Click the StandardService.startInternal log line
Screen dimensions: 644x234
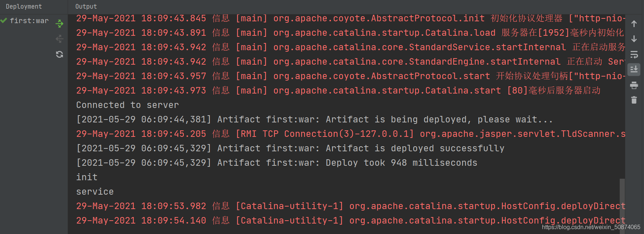(351, 47)
